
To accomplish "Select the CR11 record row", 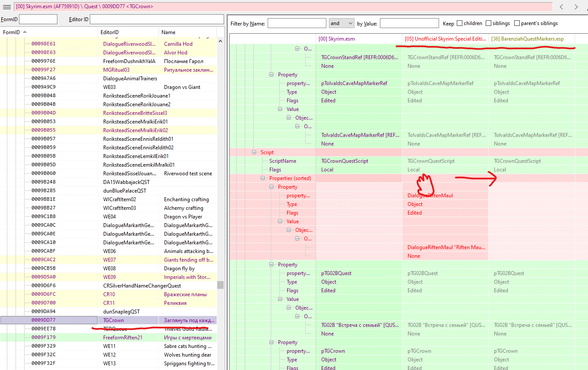I will (x=108, y=303).
